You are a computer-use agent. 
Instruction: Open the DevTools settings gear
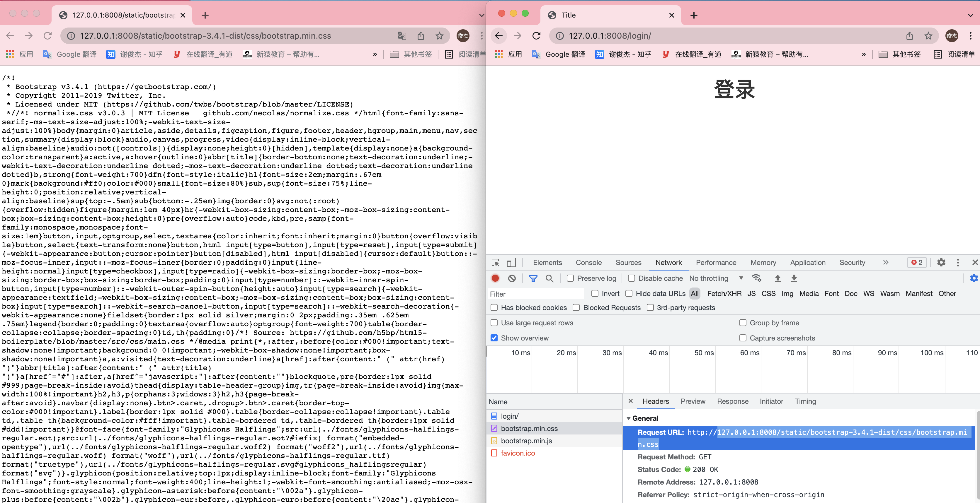941,262
